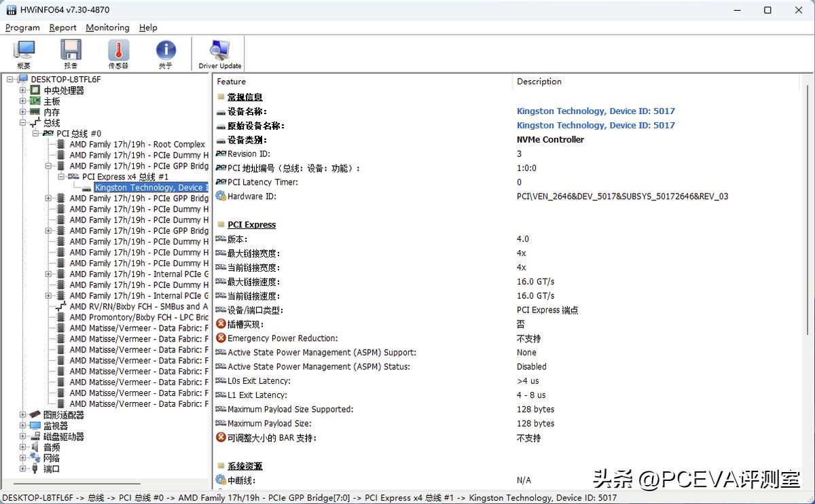815x504 pixels.
Task: Click the 磁盘驱动器 disk drives icon
Action: 34,436
